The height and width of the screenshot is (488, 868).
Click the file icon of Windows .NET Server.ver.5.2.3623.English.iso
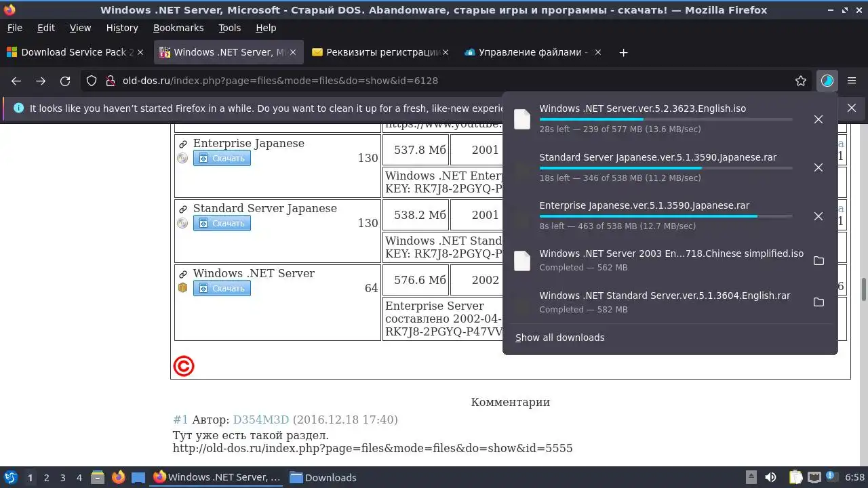tap(522, 119)
